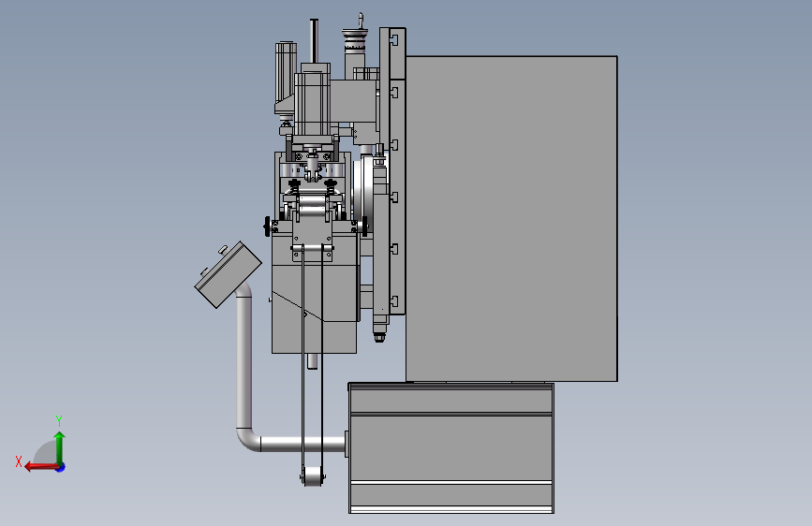Click the 'Y' label on the triad

[x=59, y=420]
